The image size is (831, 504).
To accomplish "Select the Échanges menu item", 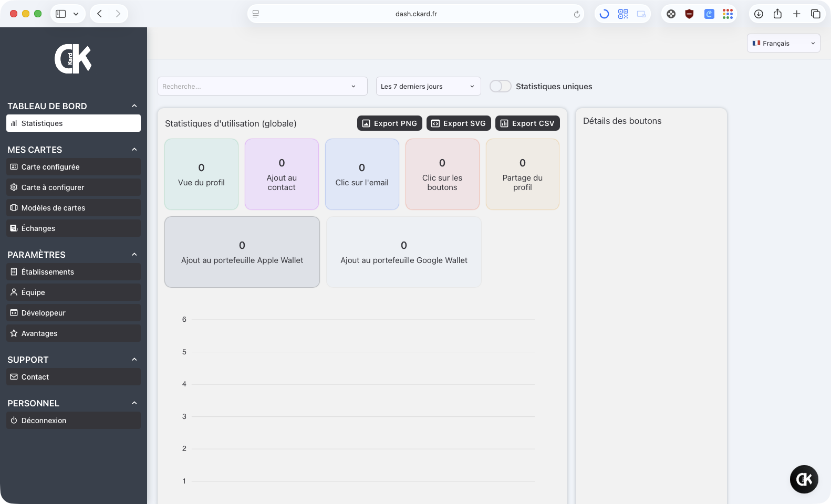I will (x=74, y=228).
